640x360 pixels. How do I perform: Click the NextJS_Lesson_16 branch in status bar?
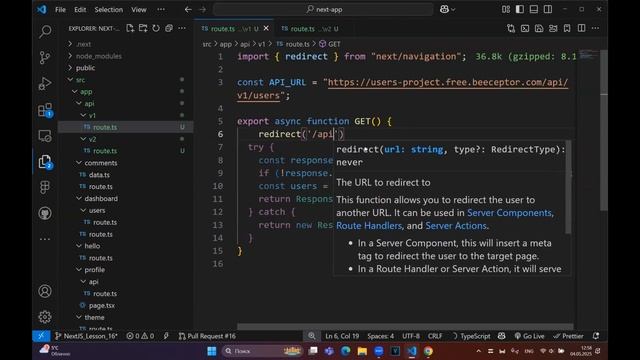click(87, 336)
